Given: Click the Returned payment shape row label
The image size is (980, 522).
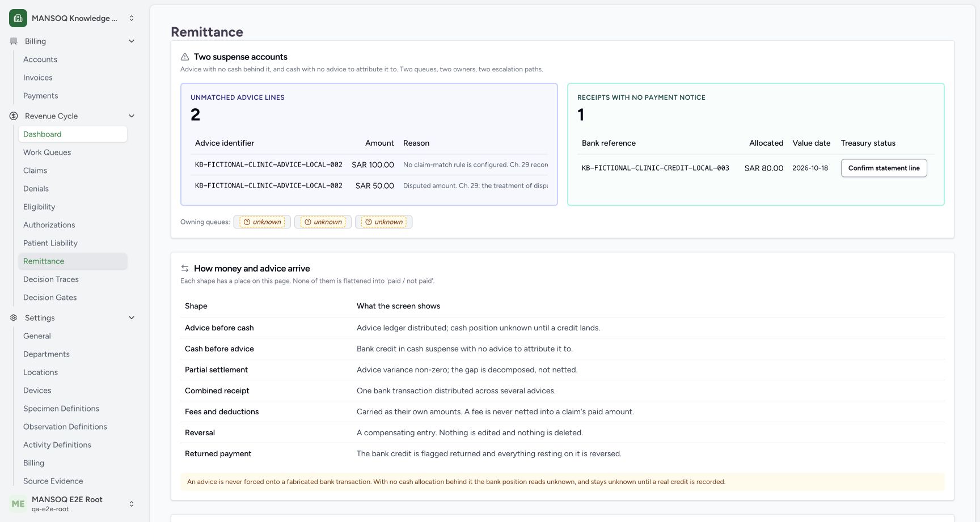Looking at the screenshot, I should pyautogui.click(x=218, y=454).
